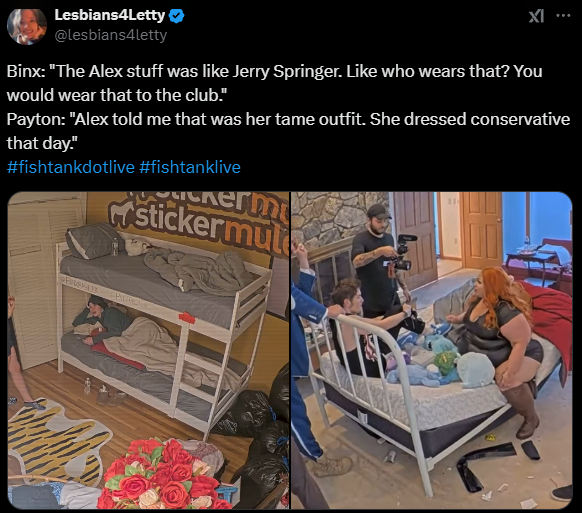The width and height of the screenshot is (582, 513).
Task: Click the Lesbians4Letty display name
Action: click(x=109, y=15)
